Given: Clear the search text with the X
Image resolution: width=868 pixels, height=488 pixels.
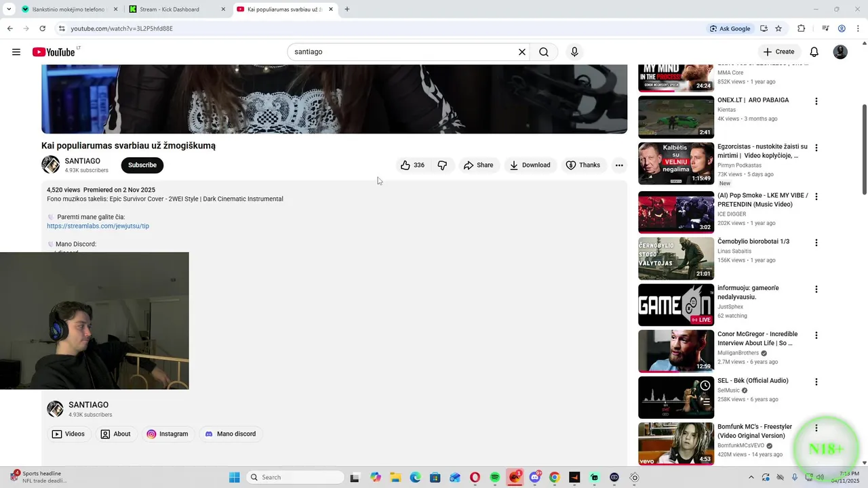Looking at the screenshot, I should [522, 52].
